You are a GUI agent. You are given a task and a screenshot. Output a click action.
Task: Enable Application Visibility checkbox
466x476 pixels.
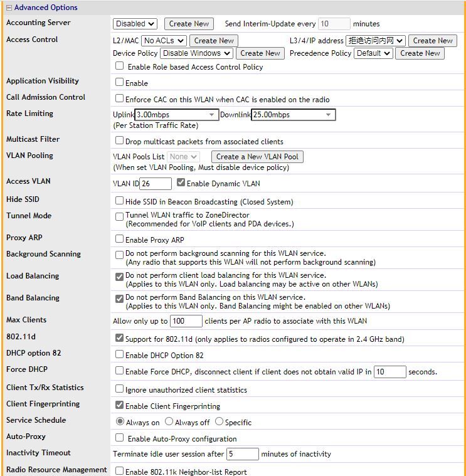pos(120,82)
